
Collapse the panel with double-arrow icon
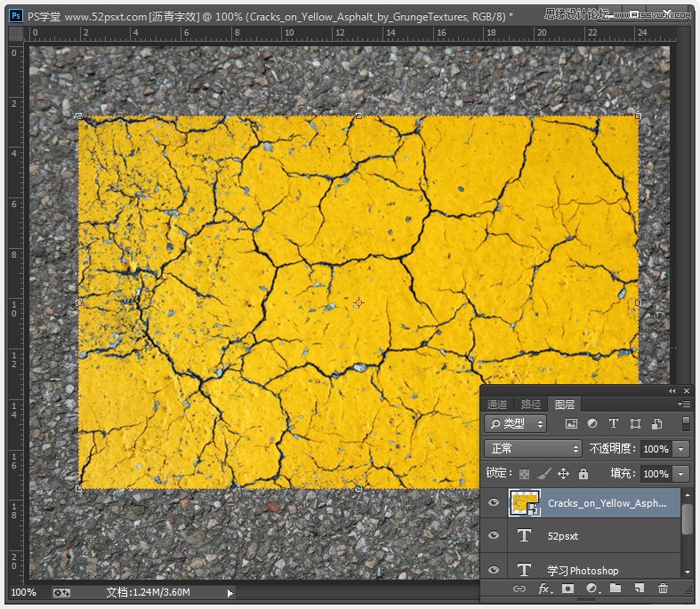pos(672,391)
